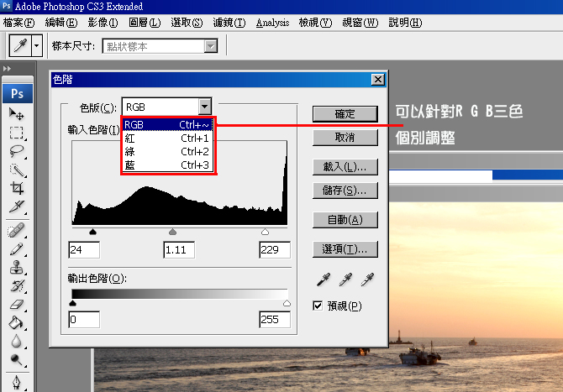Image resolution: width=563 pixels, height=392 pixels.
Task: Click the 儲存(S)... save button
Action: click(x=345, y=191)
